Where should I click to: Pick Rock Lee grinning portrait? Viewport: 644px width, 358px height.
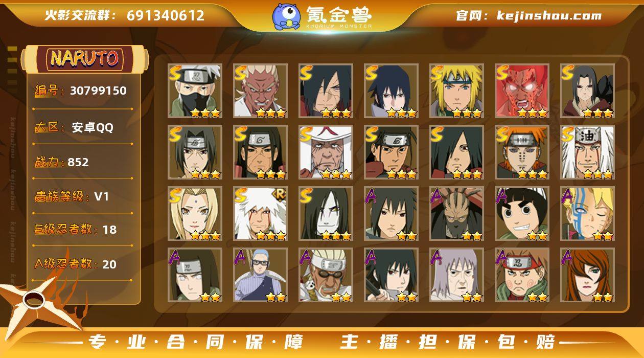(x=522, y=213)
